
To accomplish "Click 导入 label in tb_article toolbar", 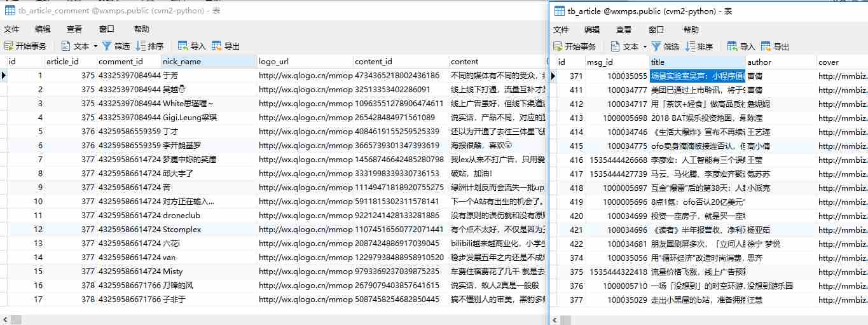I will [x=748, y=47].
